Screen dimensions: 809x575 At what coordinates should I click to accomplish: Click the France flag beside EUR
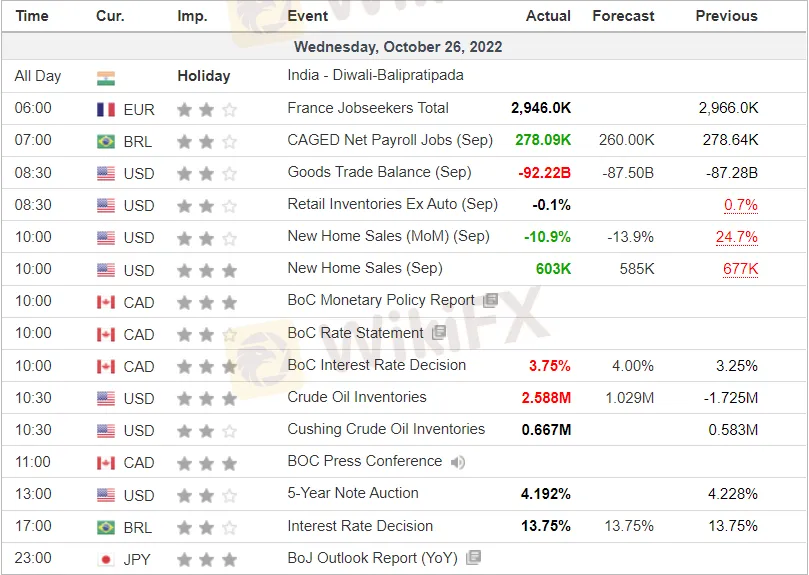point(106,109)
